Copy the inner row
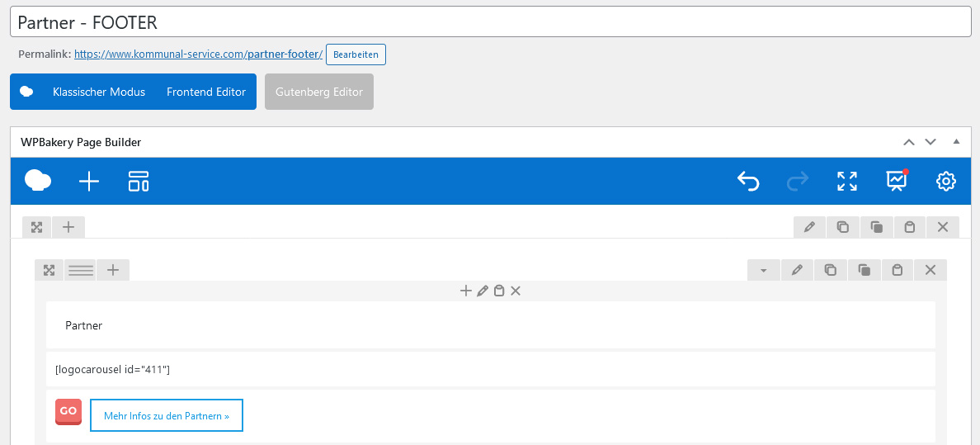 pyautogui.click(x=830, y=270)
